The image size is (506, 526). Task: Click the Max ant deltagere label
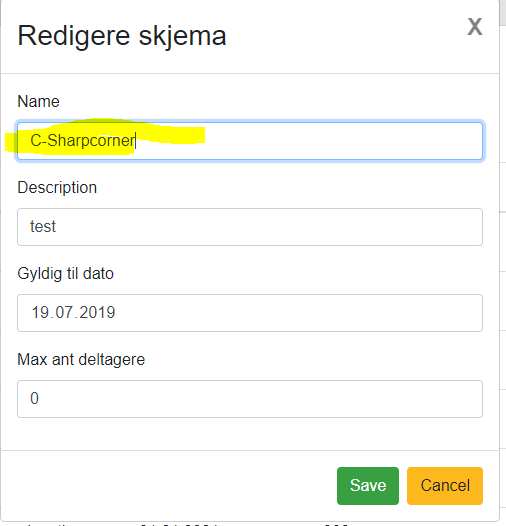[x=81, y=359]
